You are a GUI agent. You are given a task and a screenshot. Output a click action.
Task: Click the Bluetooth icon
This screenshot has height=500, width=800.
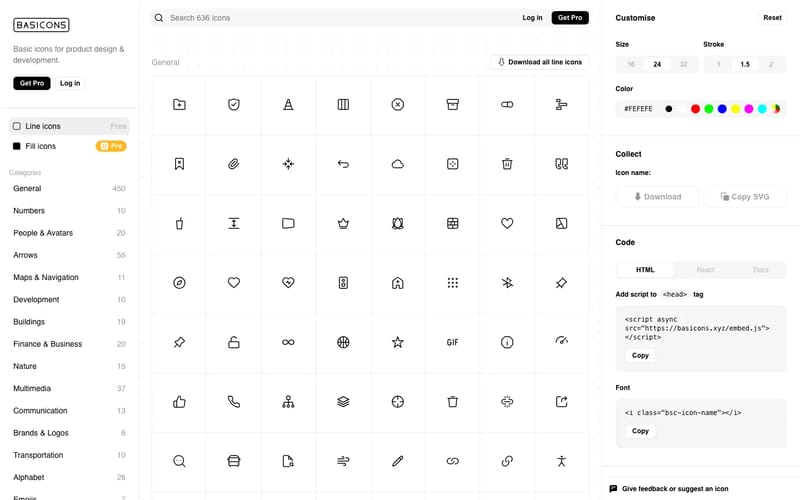tap(507, 283)
